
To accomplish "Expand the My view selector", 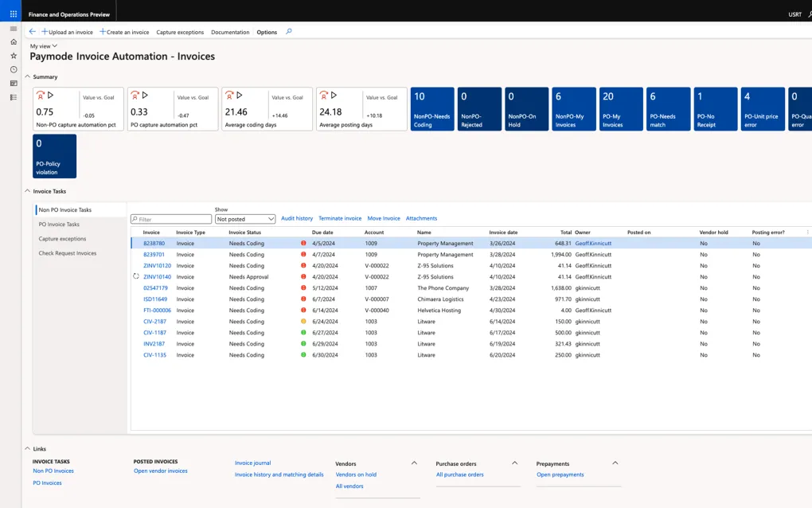I will (44, 46).
